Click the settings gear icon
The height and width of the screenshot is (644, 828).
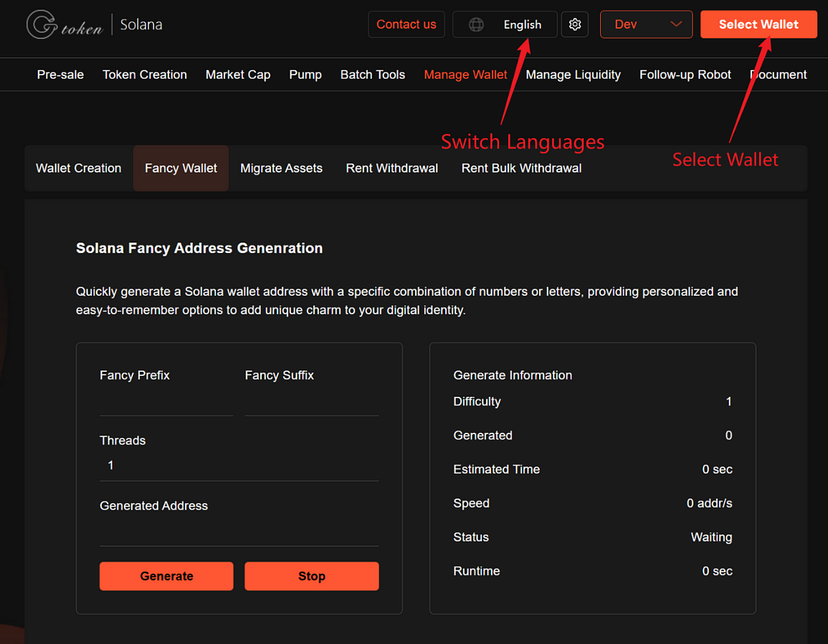(x=575, y=24)
